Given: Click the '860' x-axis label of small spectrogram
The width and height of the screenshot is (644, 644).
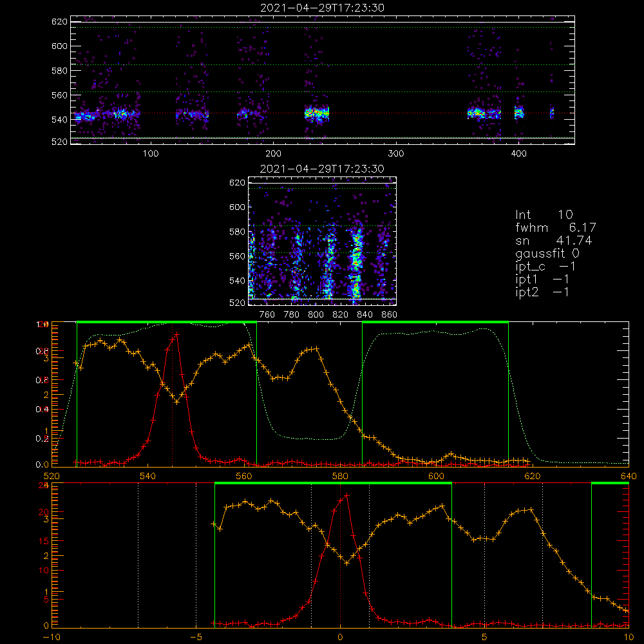Looking at the screenshot, I should [389, 315].
